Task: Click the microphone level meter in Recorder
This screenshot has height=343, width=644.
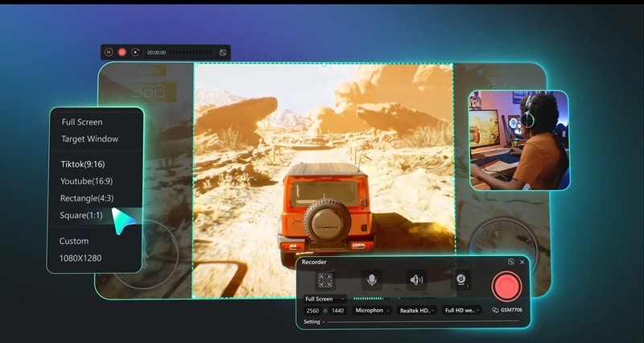Action: point(372,299)
